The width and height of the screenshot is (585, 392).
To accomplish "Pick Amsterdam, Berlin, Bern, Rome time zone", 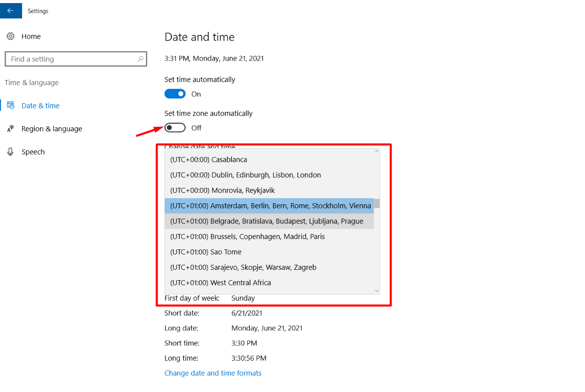I will point(269,206).
